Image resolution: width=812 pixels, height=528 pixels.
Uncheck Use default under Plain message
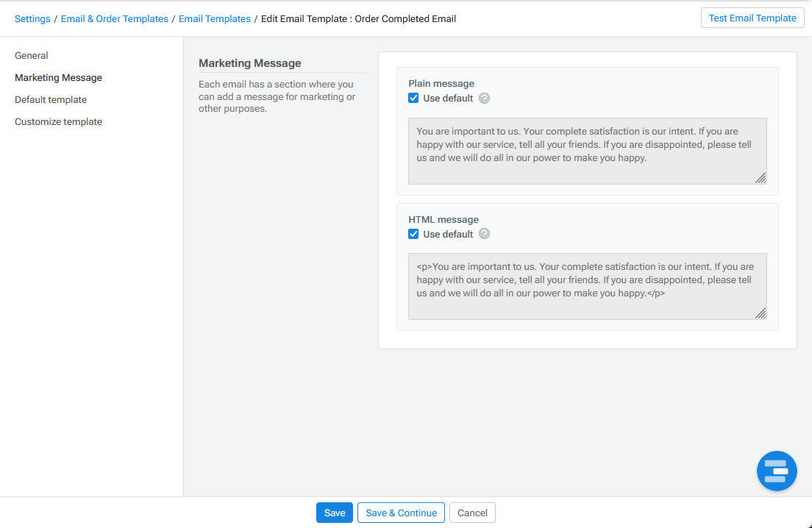413,99
